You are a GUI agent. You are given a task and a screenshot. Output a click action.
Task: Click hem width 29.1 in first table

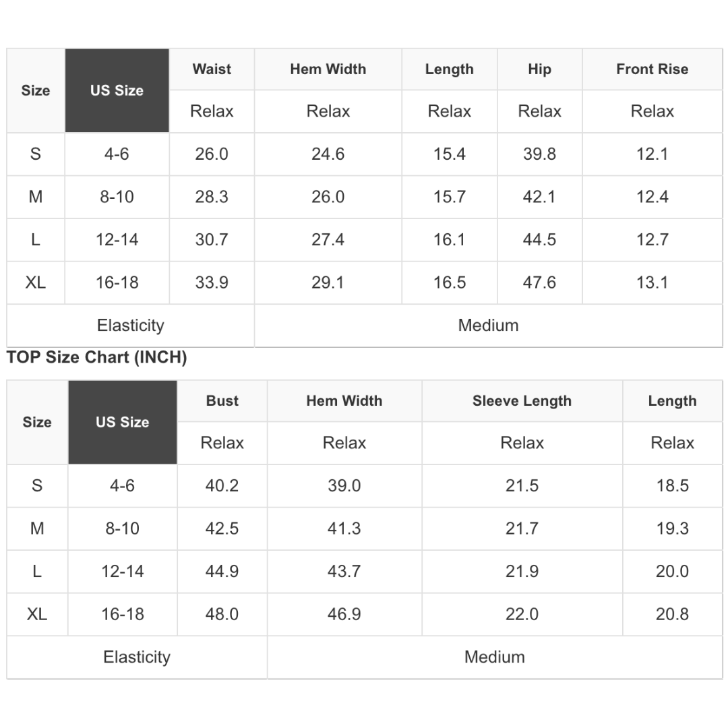[x=328, y=282]
